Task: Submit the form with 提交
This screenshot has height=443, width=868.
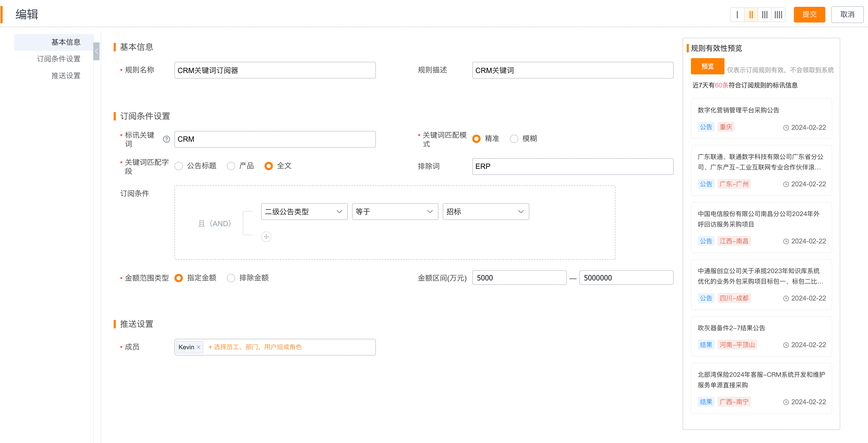Action: (809, 14)
